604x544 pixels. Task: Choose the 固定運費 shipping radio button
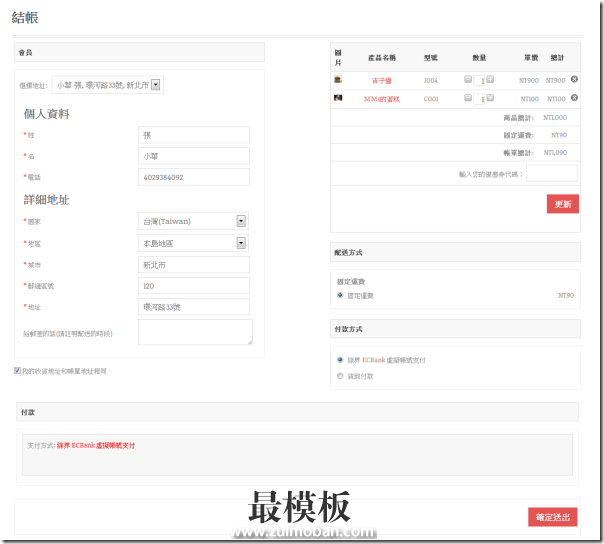click(x=340, y=295)
